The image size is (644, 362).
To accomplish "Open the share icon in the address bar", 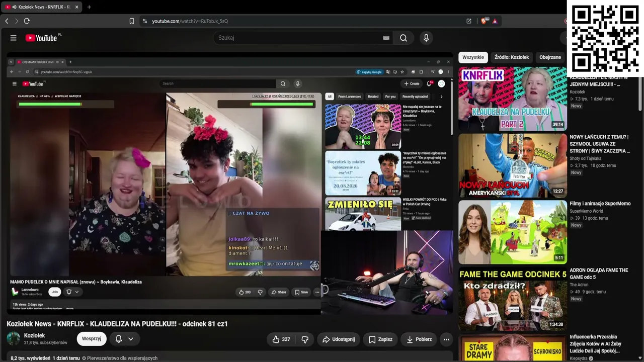I will point(469,21).
